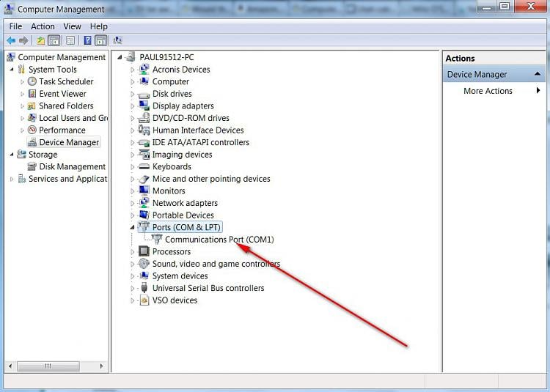Collapse the Ports (COM & LPT) node

(132, 228)
